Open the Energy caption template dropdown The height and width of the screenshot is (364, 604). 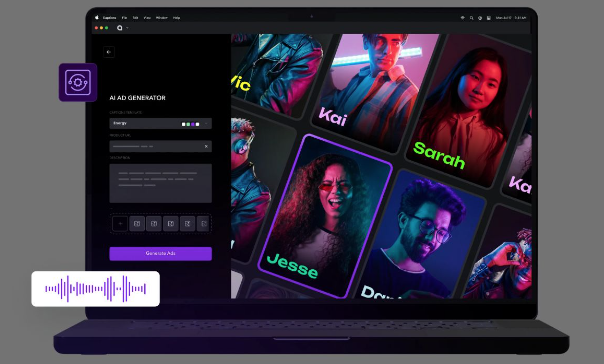pyautogui.click(x=161, y=124)
